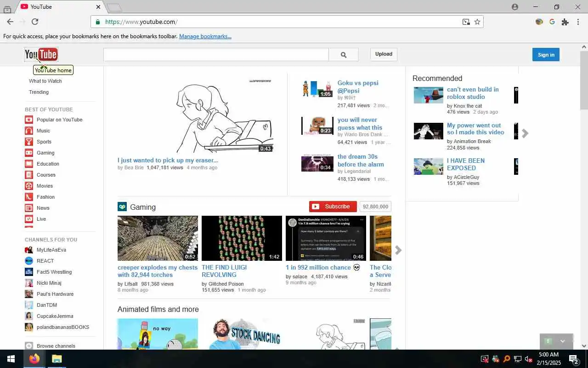588x368 pixels.
Task: Open a new browser tab
Action: (114, 7)
